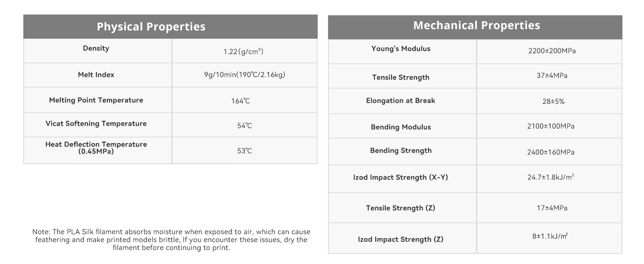
Task: Click the 1.22(g/cm³) density value
Action: (243, 52)
